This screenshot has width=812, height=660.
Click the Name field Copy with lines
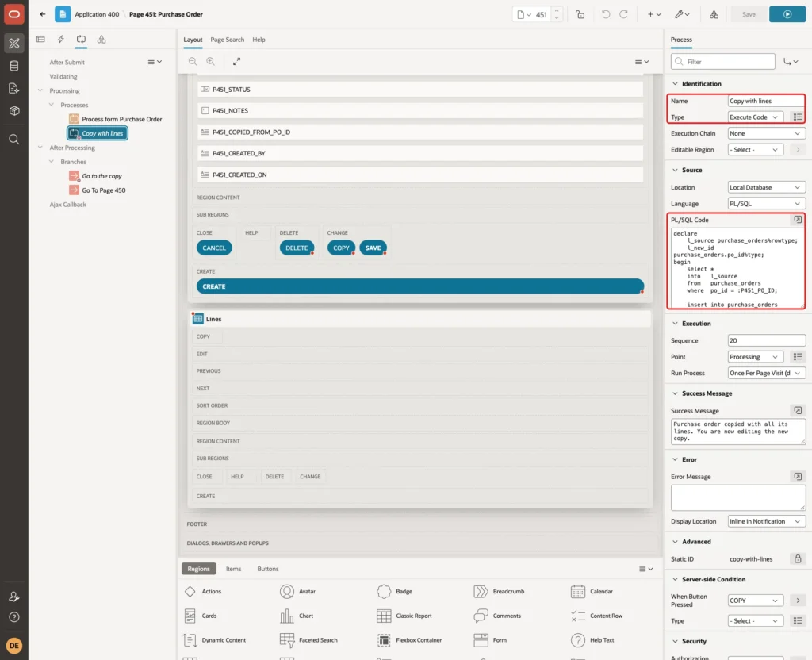[766, 101]
